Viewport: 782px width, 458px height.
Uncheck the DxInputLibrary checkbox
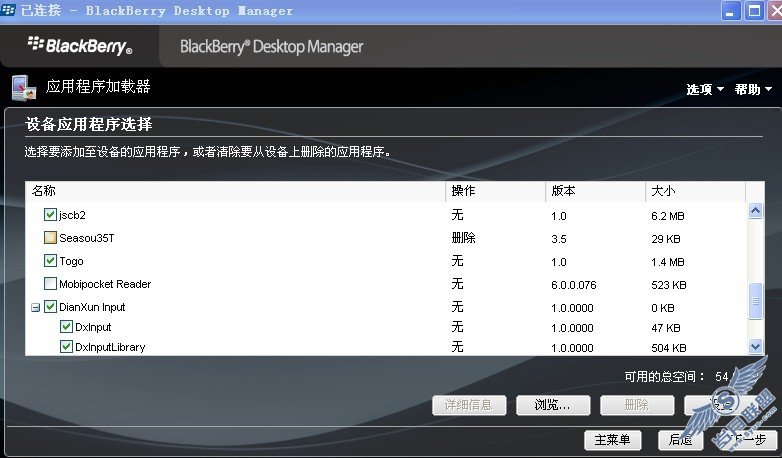coord(66,347)
